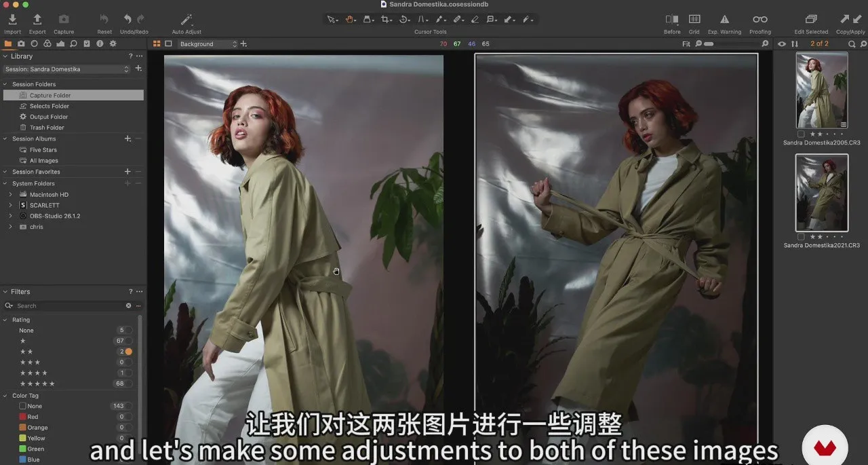Toggle the Before view comparison
868x465 pixels.
pyautogui.click(x=672, y=20)
